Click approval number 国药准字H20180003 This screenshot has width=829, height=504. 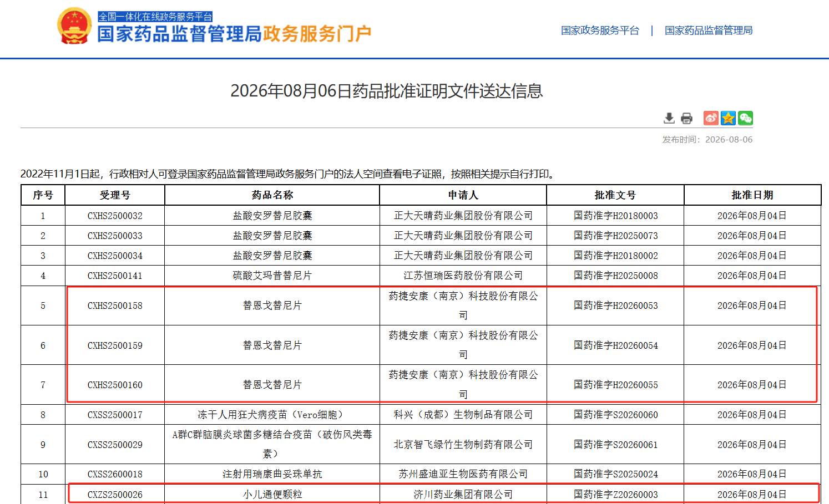(x=615, y=216)
